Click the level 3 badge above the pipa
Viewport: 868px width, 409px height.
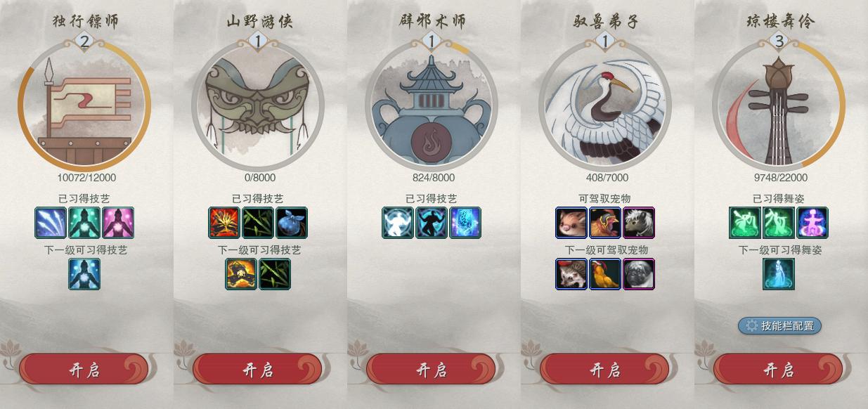(x=779, y=42)
